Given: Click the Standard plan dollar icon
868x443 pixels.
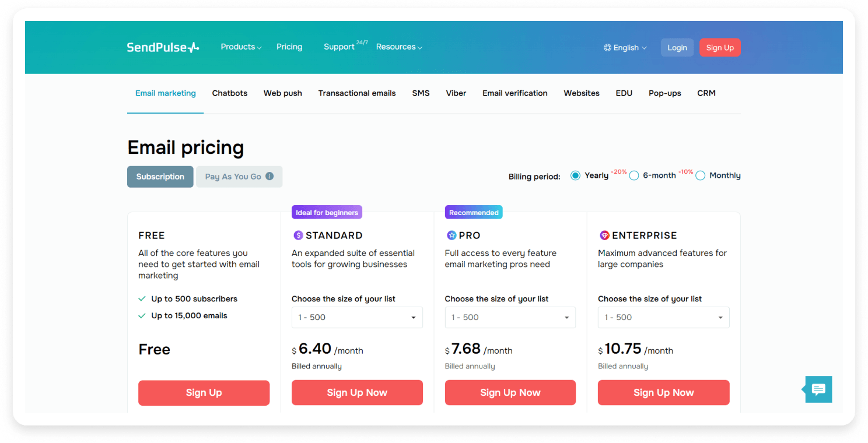Looking at the screenshot, I should click(298, 235).
